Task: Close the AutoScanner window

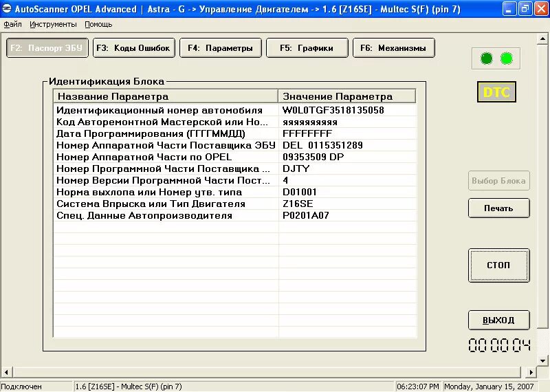Action: coord(541,9)
